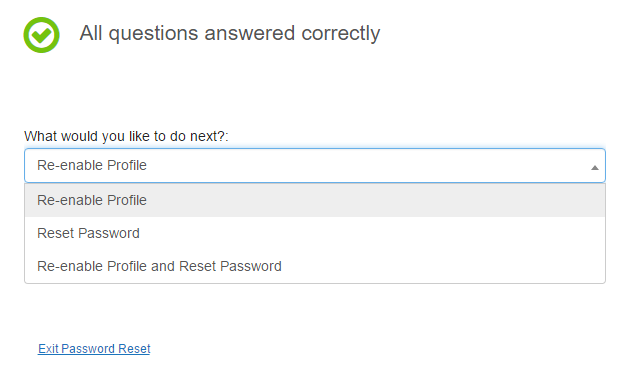Click the selected Re-enable Profile field text
The image size is (623, 391).
point(92,165)
